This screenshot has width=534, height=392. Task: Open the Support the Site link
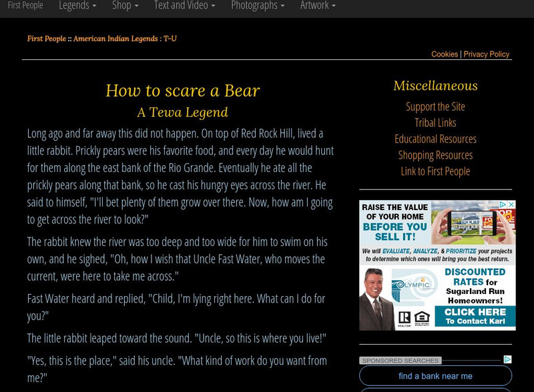435,107
